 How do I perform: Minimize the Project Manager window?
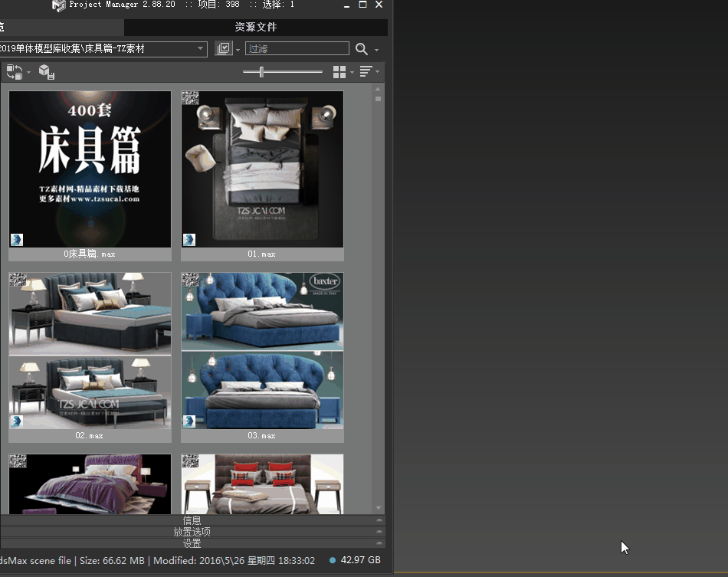347,5
